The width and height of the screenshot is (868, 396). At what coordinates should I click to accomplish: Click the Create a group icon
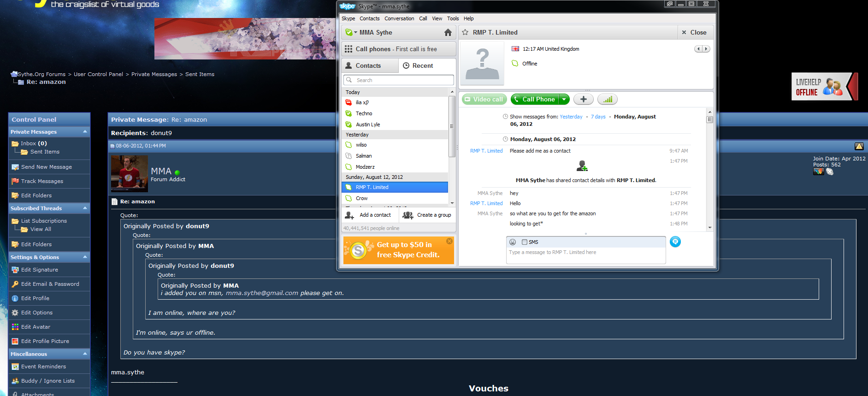click(x=408, y=215)
